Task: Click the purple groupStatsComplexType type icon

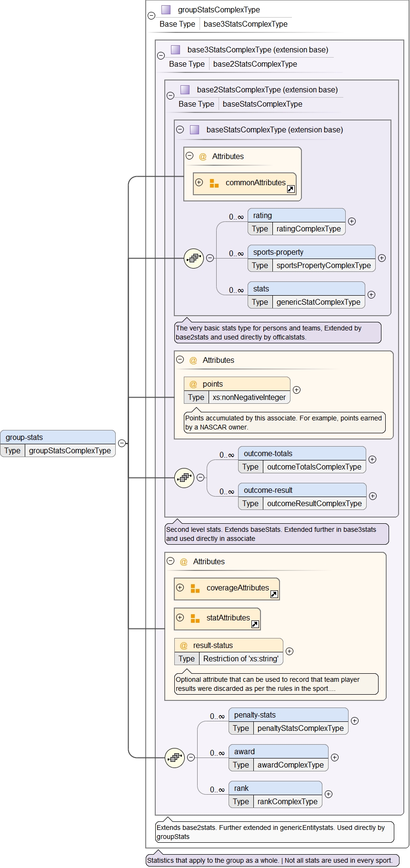Action: point(166,10)
